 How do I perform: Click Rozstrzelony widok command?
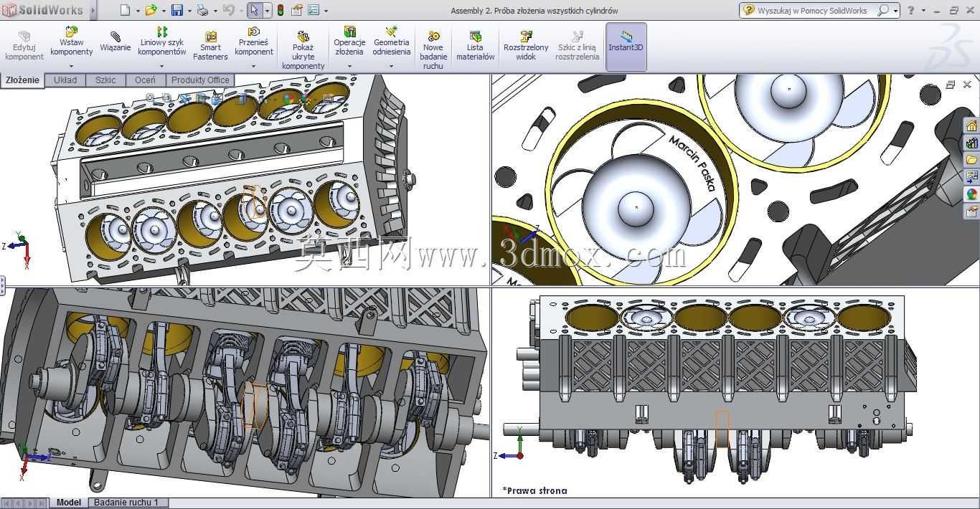526,46
